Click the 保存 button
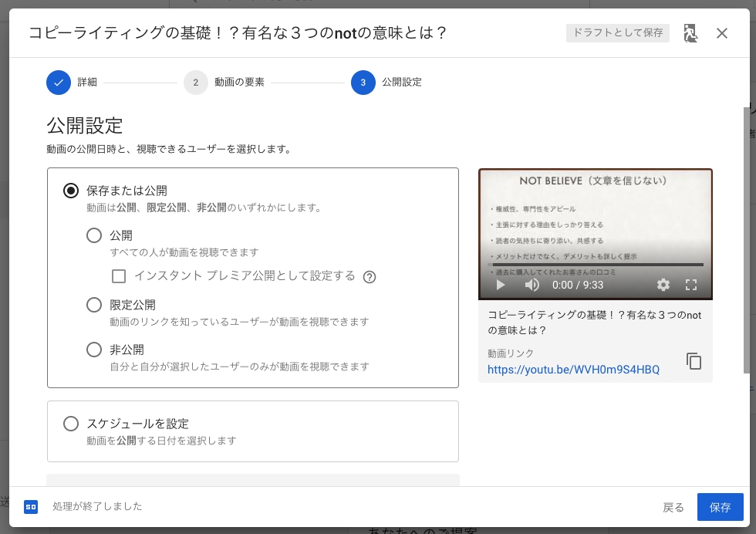Viewport: 756px width, 534px height. click(720, 507)
